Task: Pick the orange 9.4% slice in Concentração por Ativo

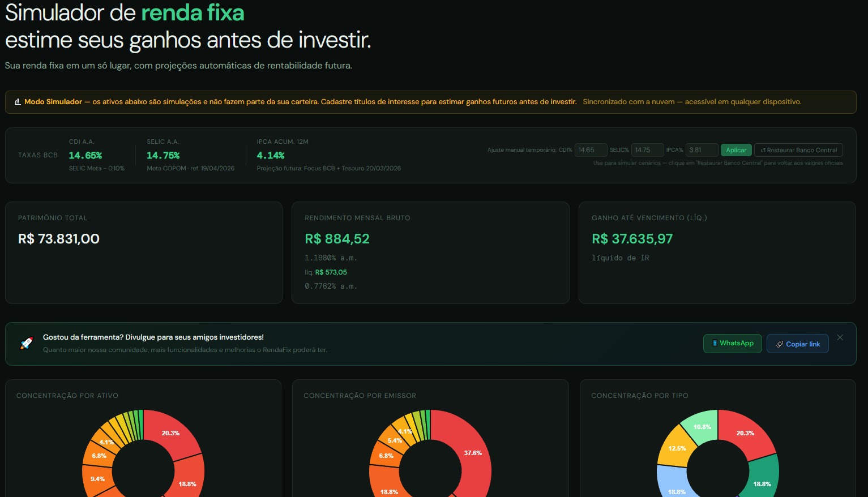Action: (x=97, y=479)
